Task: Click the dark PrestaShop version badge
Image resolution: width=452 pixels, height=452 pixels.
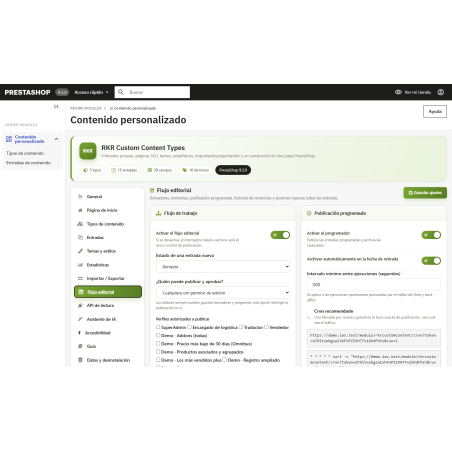Action: tap(233, 170)
